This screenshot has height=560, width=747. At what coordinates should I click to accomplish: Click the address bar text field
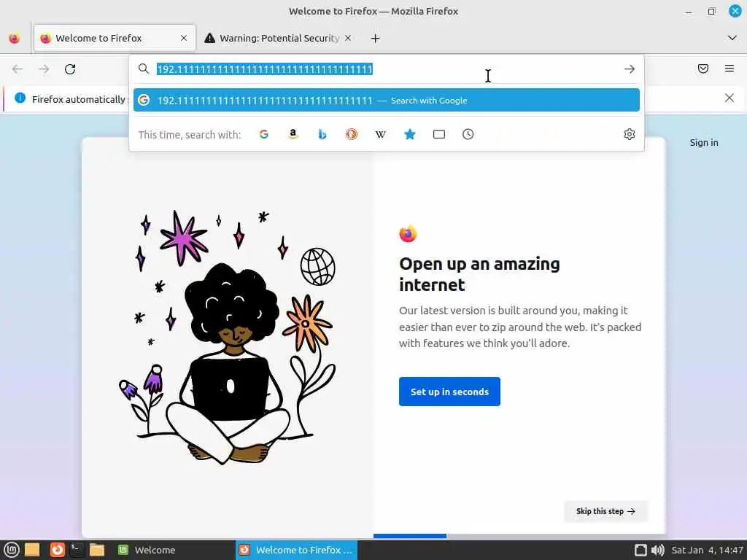[386, 69]
